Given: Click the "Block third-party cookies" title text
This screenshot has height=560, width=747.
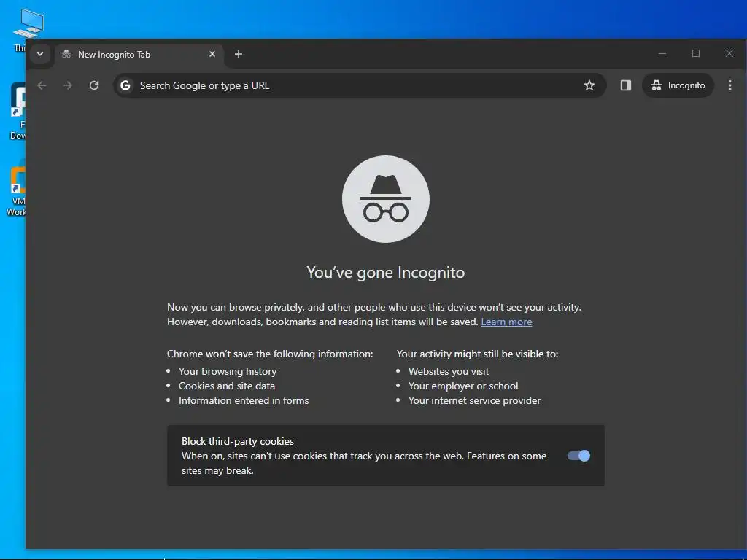Looking at the screenshot, I should pos(238,441).
